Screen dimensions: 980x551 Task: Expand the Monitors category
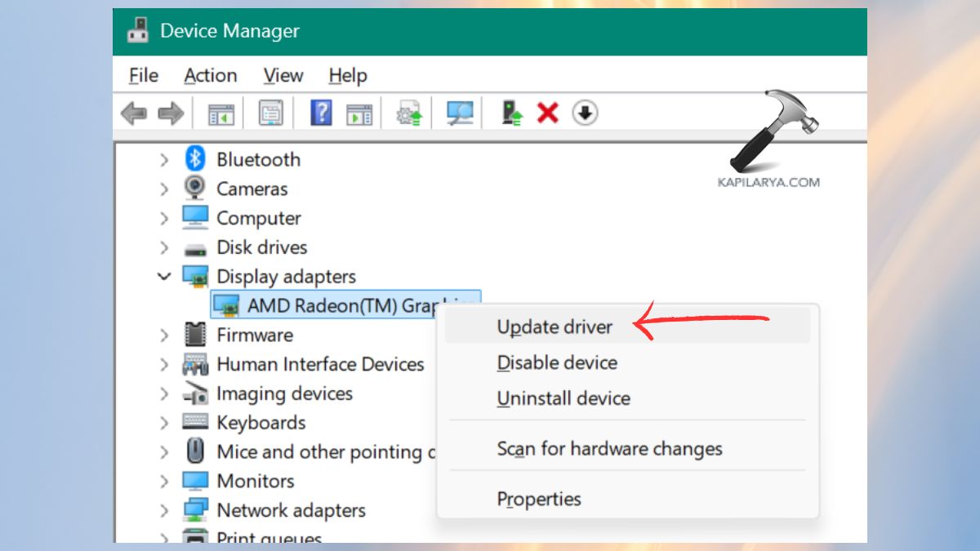163,481
